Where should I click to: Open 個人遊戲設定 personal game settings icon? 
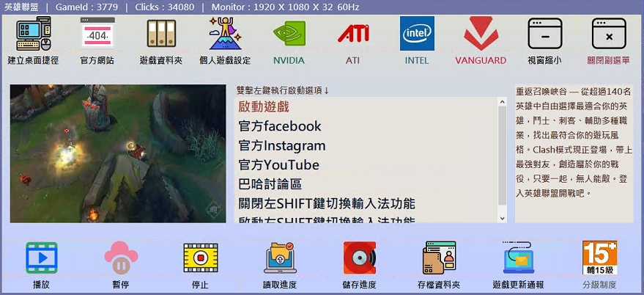[x=225, y=33]
